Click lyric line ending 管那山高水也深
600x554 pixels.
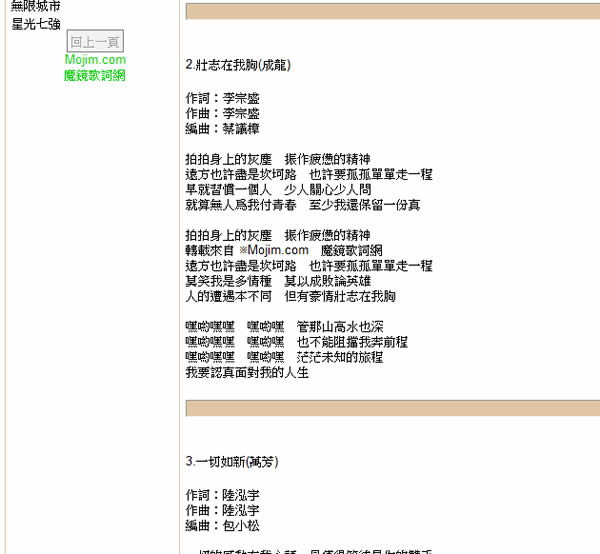[x=284, y=327]
